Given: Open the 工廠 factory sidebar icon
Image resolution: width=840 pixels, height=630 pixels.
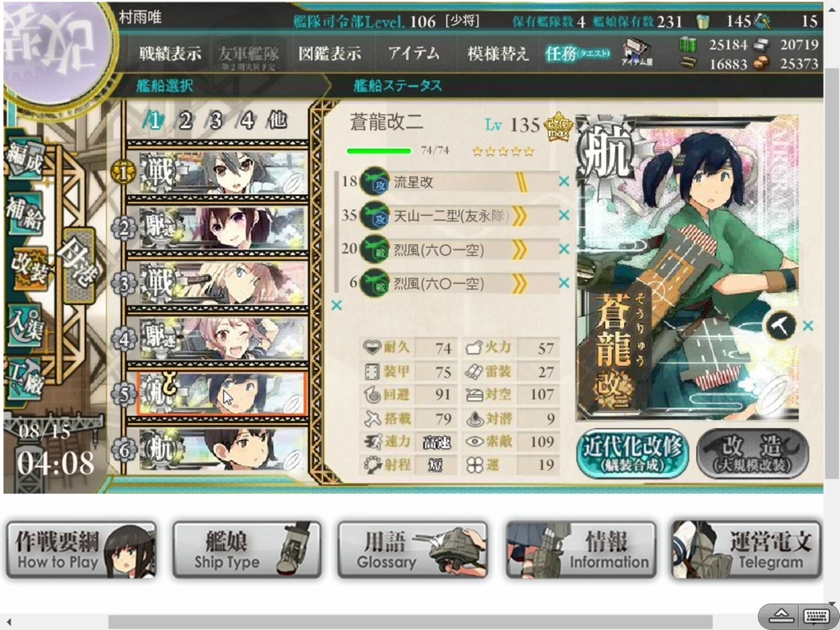Looking at the screenshot, I should click(x=25, y=380).
